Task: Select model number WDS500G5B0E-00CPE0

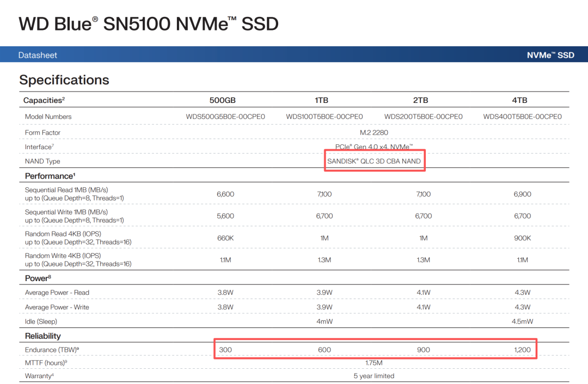Action: (225, 117)
